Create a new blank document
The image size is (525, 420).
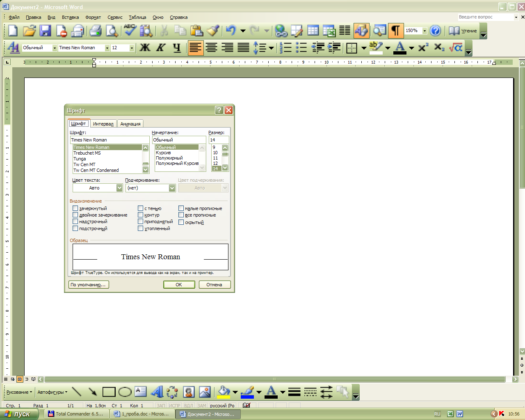(x=13, y=31)
